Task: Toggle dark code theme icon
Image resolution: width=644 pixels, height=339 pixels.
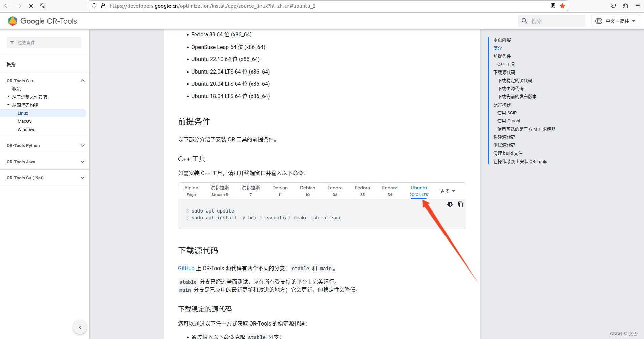Action: 450,204
